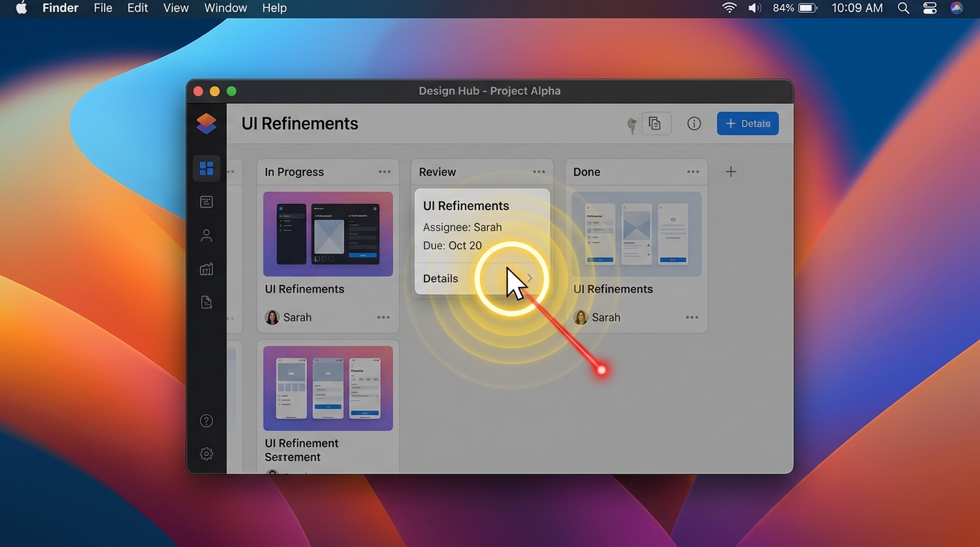Click the "UI Refinements" page heading
Image resolution: width=980 pixels, height=547 pixels.
300,123
